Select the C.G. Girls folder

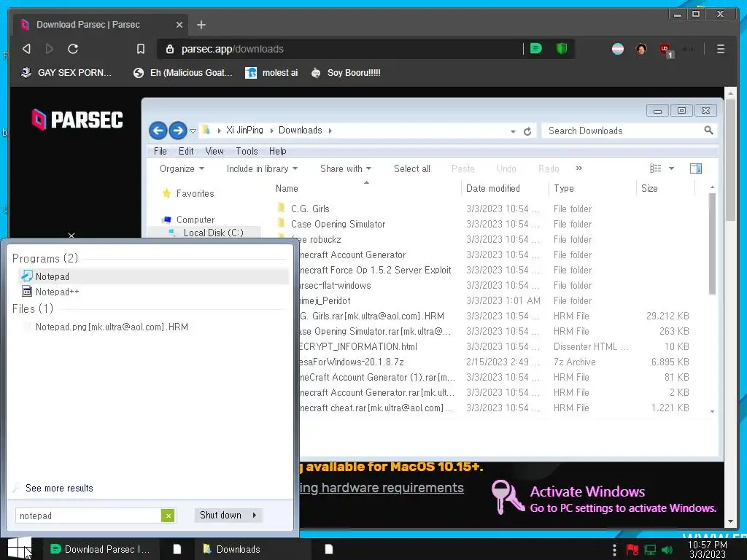[310, 209]
